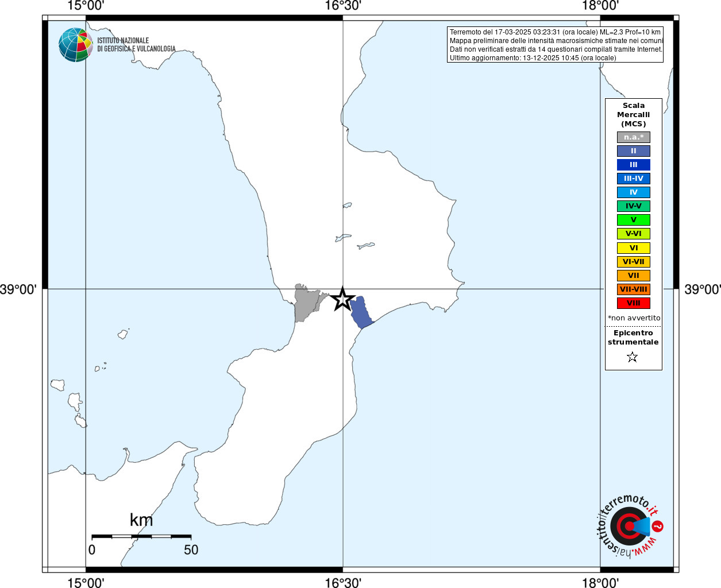
Task: Click the top 15°00' longitude label
Action: pos(86,6)
